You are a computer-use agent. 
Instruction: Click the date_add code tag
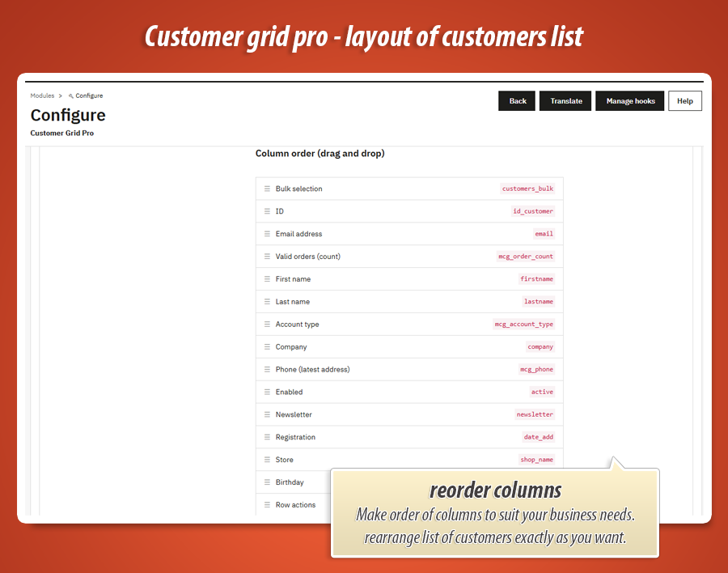coord(538,437)
